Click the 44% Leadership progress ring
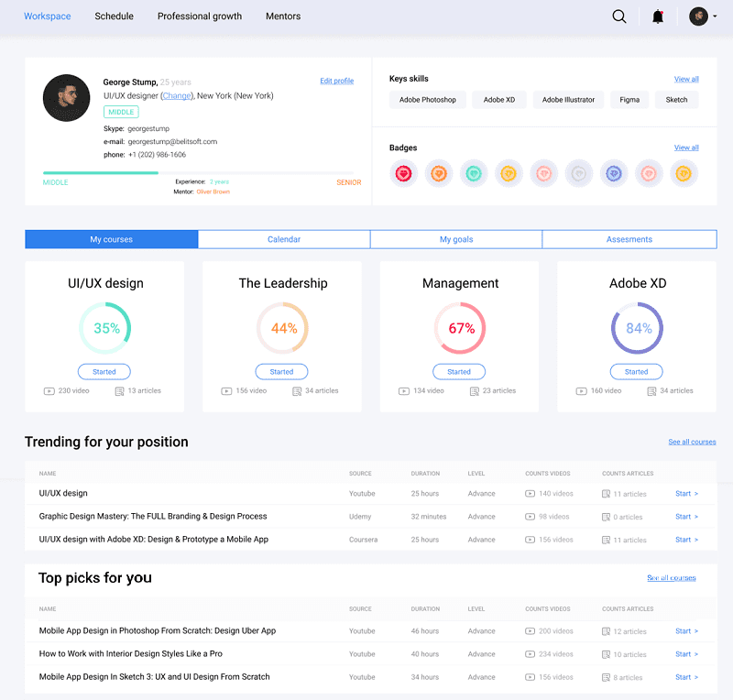This screenshot has width=733, height=700. (282, 328)
